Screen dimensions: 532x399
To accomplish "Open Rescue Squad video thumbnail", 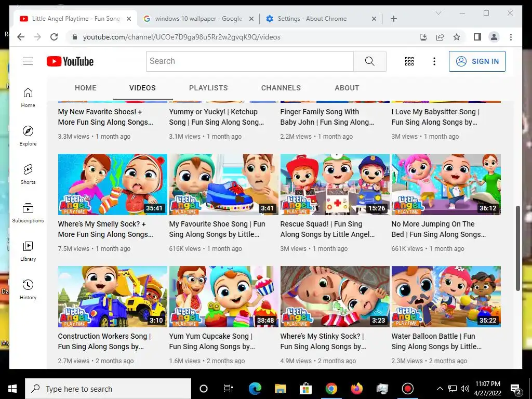I will point(335,184).
